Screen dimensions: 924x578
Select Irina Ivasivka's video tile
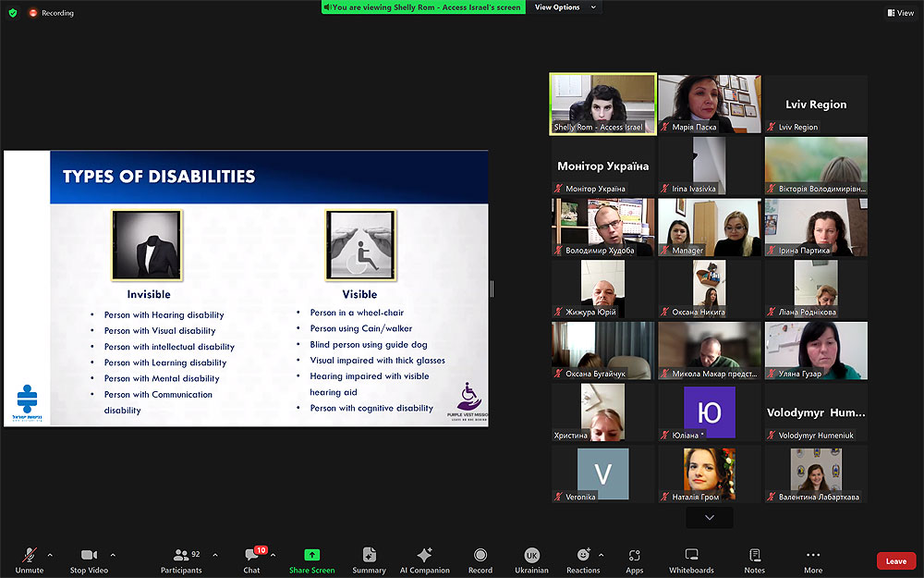click(710, 166)
